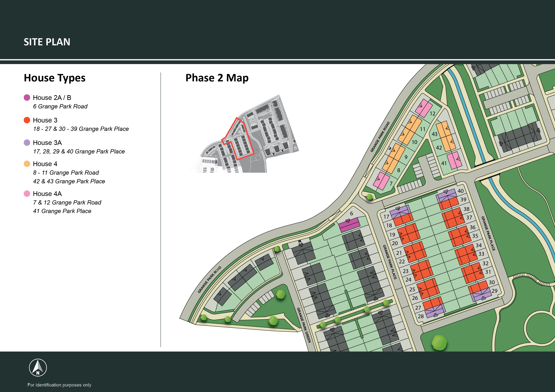Click plot number 29 on map
This screenshot has height=392, width=555.
[494, 291]
